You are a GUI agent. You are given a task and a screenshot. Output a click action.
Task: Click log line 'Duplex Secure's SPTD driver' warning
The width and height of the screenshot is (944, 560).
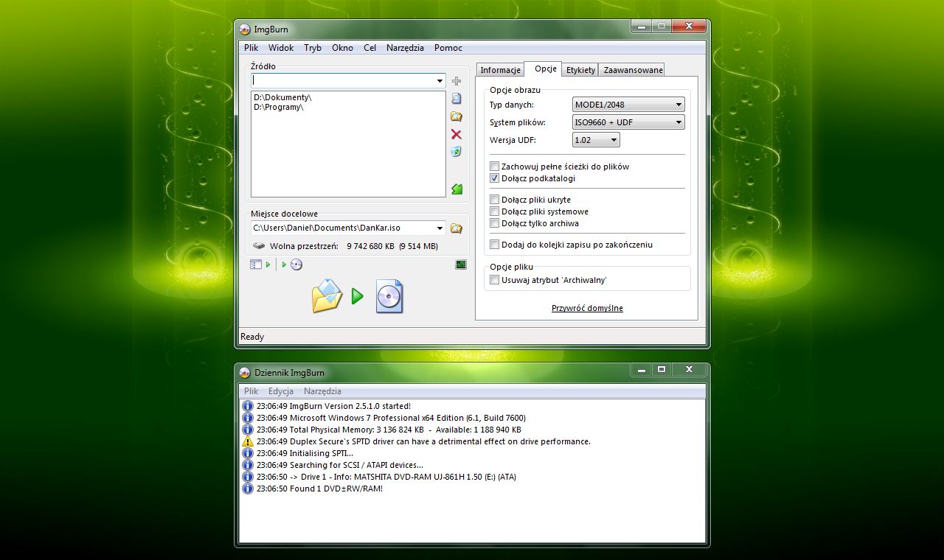[x=423, y=441]
